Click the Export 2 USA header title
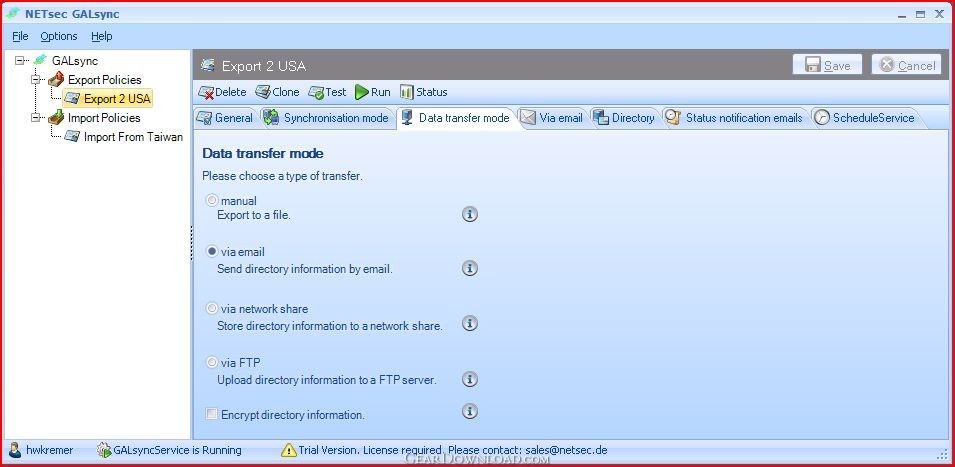This screenshot has width=955, height=467. [264, 66]
